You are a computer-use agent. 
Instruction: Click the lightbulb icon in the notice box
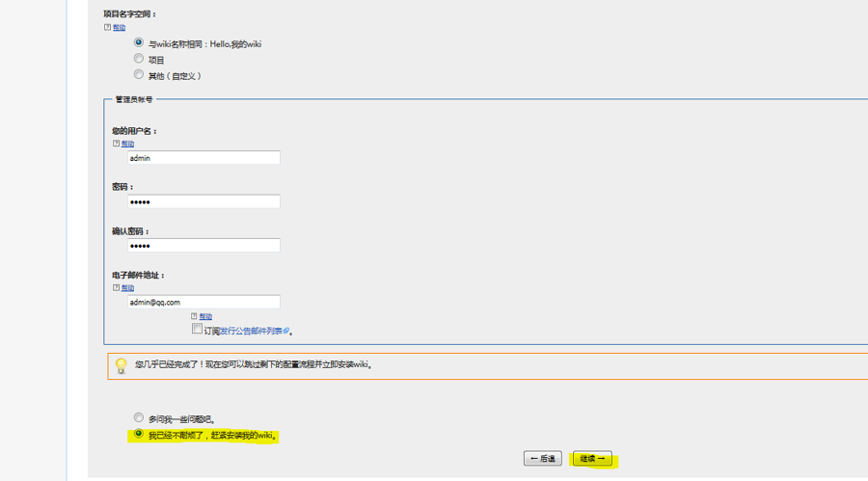(121, 365)
